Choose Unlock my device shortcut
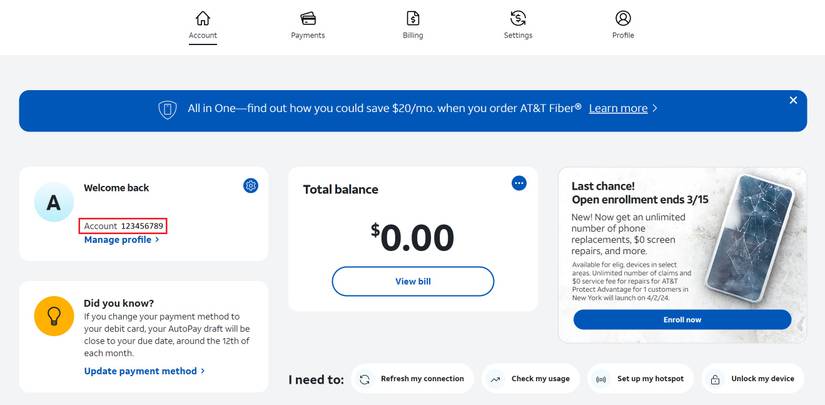The image size is (825, 405). point(753,379)
